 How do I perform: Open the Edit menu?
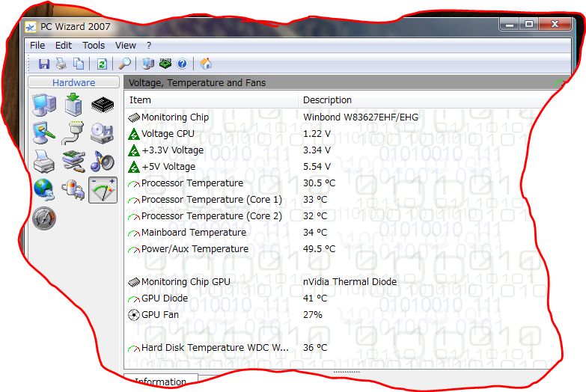(63, 45)
